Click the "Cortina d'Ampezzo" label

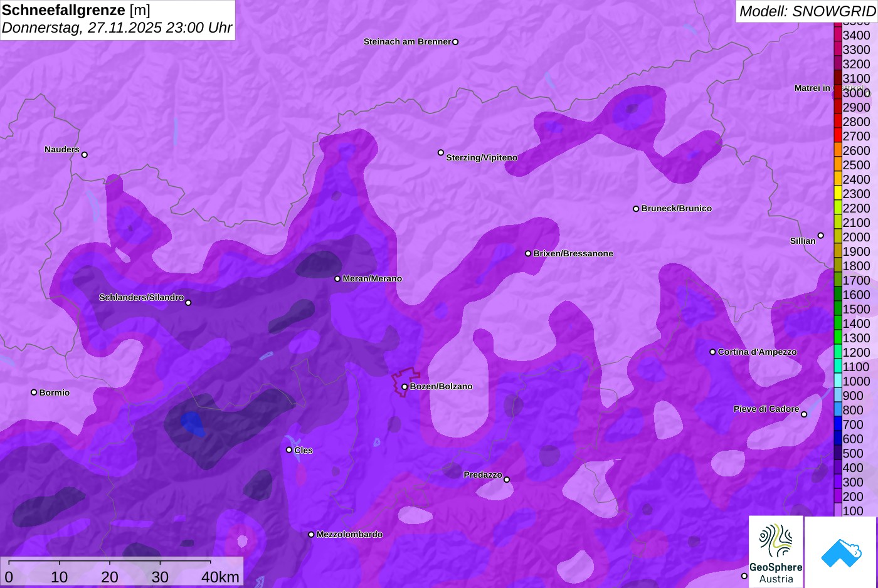coord(758,352)
